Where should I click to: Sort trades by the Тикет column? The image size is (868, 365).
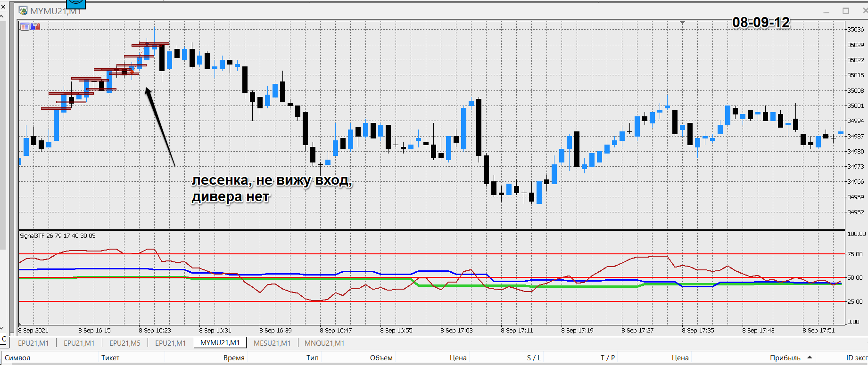point(110,358)
